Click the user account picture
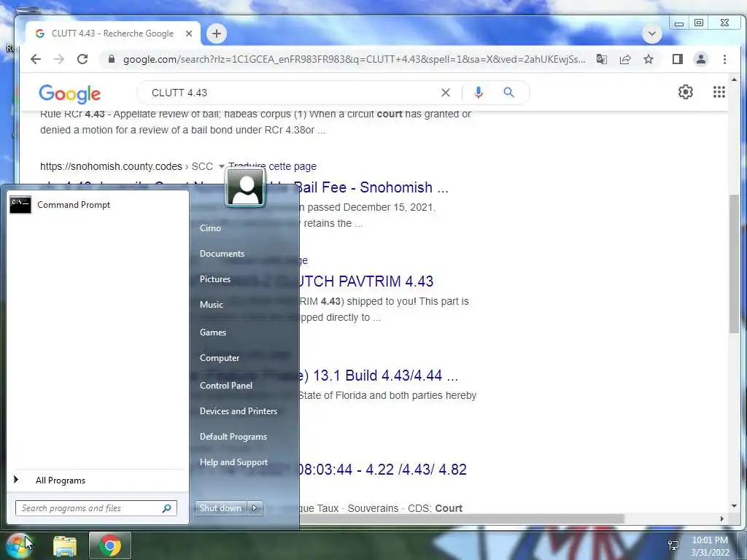Image resolution: width=747 pixels, height=560 pixels. [245, 188]
